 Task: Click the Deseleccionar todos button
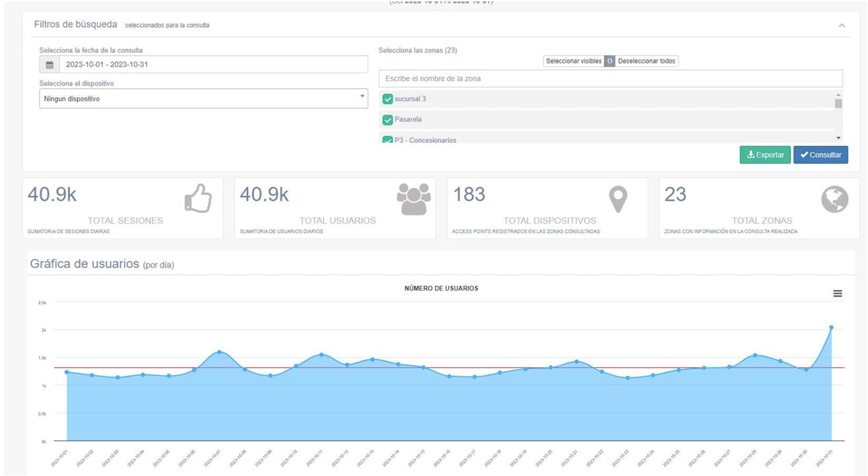point(646,61)
